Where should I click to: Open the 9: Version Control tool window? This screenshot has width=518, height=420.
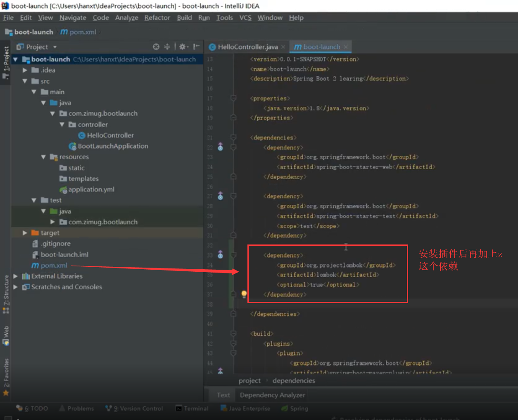tap(134, 408)
